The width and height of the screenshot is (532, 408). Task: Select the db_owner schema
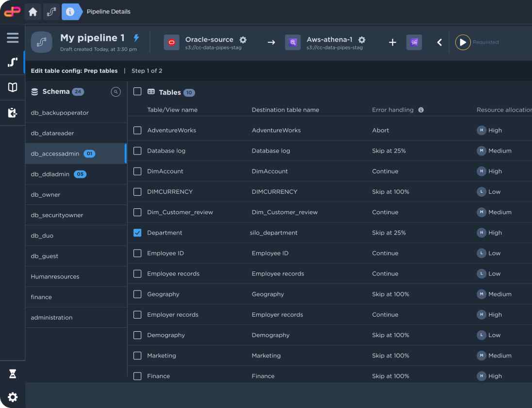(x=76, y=194)
